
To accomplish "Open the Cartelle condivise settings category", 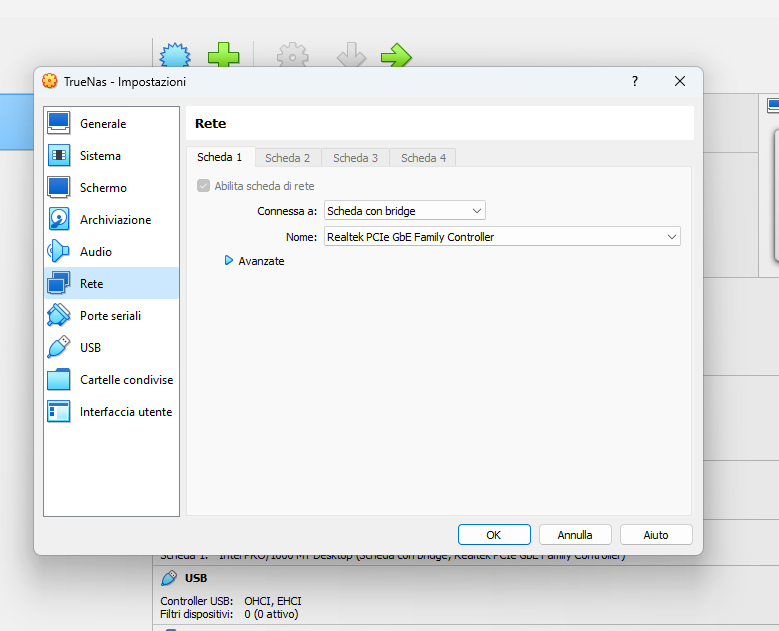I will (111, 380).
